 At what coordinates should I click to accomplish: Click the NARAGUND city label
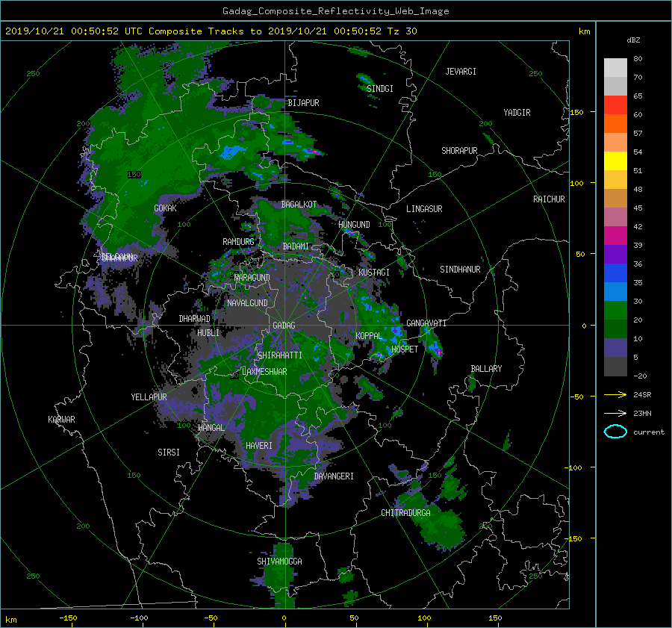252,278
